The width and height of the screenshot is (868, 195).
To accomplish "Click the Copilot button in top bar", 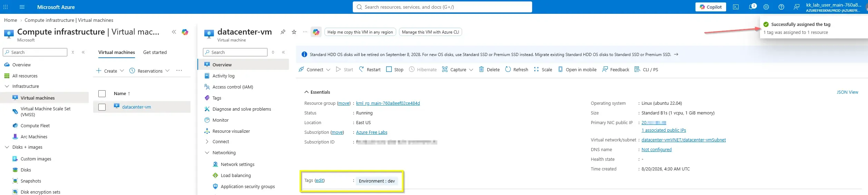I will point(711,7).
